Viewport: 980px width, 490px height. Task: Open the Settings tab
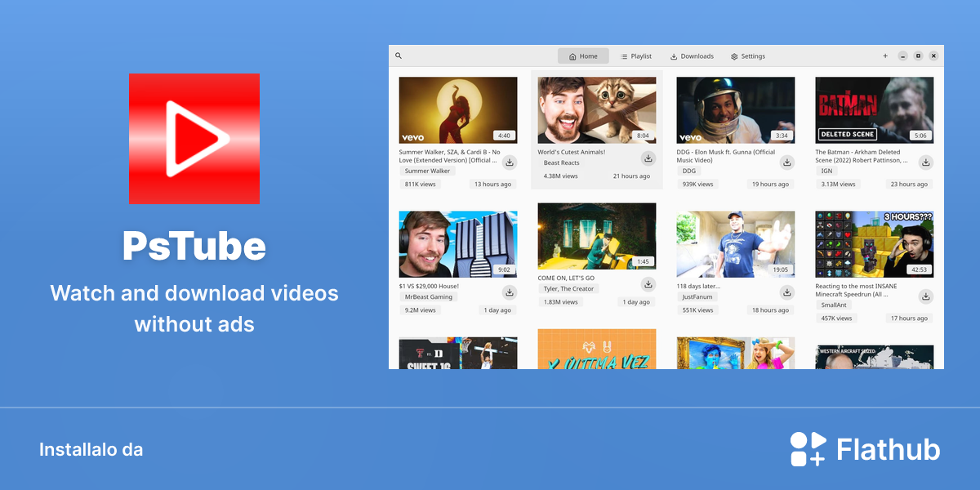[748, 56]
